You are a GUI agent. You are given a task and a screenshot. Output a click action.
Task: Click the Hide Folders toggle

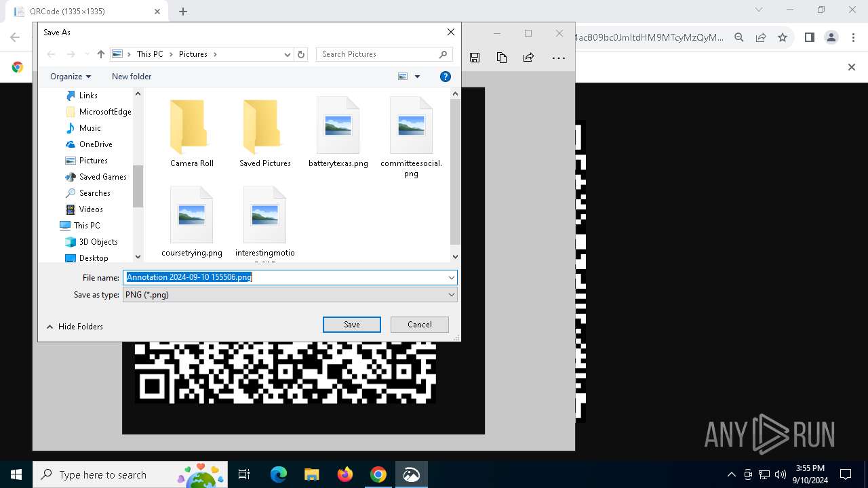point(74,327)
